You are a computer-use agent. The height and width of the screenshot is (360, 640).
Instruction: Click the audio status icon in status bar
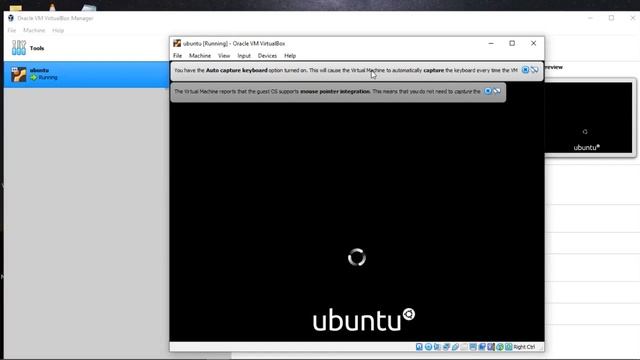[x=437, y=347]
